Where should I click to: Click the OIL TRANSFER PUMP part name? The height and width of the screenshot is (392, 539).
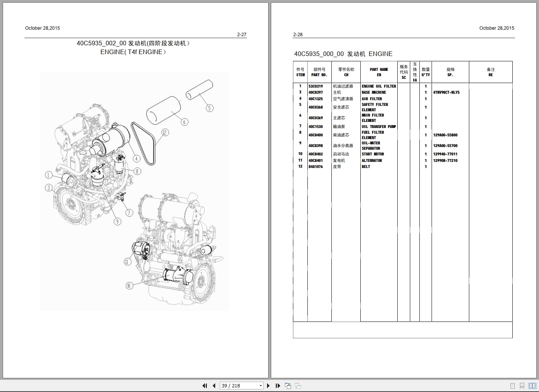click(379, 127)
